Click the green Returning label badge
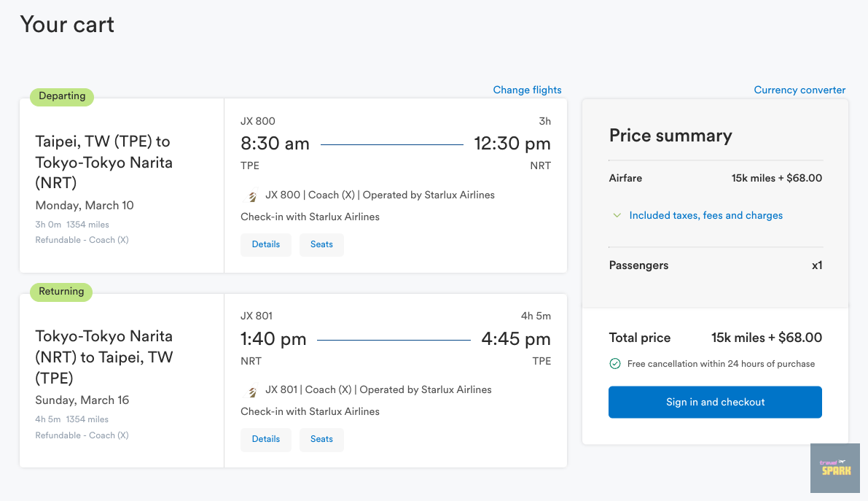The image size is (868, 501). click(x=61, y=292)
